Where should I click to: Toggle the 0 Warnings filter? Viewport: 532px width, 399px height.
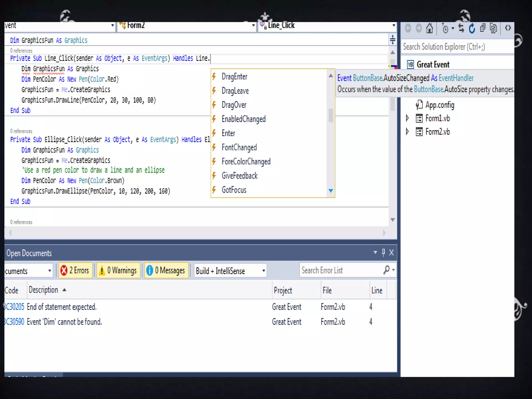118,270
